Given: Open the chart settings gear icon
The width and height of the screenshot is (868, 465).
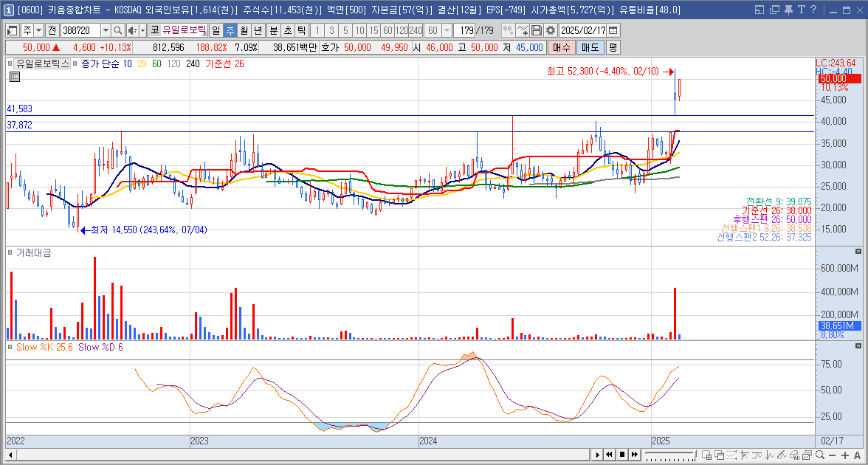Looking at the screenshot, I should click(551, 30).
